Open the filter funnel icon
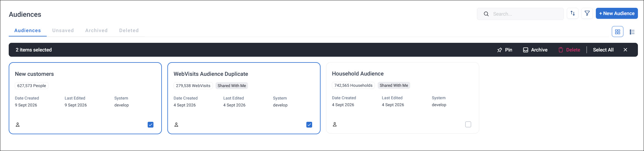The image size is (644, 151). [x=587, y=13]
